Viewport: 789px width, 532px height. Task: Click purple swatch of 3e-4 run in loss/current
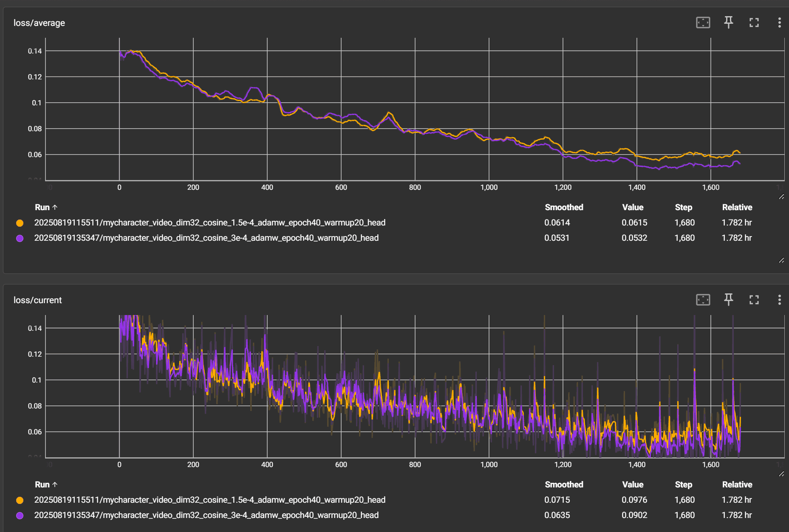(x=20, y=515)
